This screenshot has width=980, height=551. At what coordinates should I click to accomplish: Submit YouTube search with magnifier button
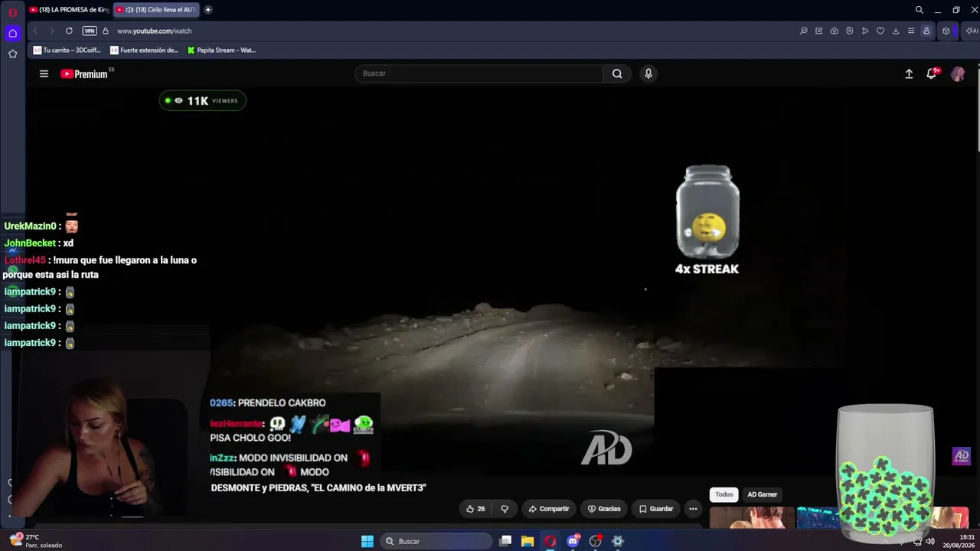point(617,73)
